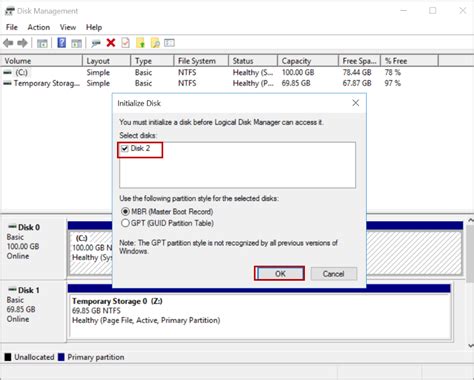Click the Healthy (S... status cell
This screenshot has height=380, width=474.
[253, 72]
